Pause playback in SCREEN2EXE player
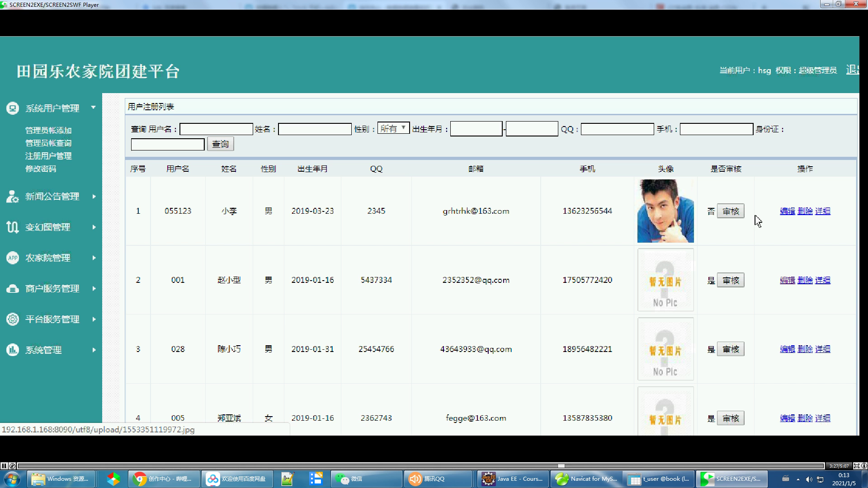This screenshot has height=488, width=868. [x=4, y=466]
